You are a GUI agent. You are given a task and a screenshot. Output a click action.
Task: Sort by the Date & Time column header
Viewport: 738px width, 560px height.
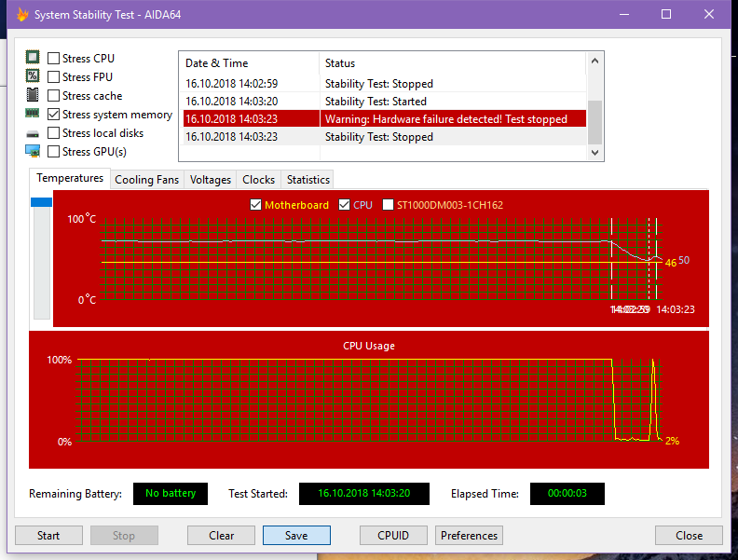[250, 63]
